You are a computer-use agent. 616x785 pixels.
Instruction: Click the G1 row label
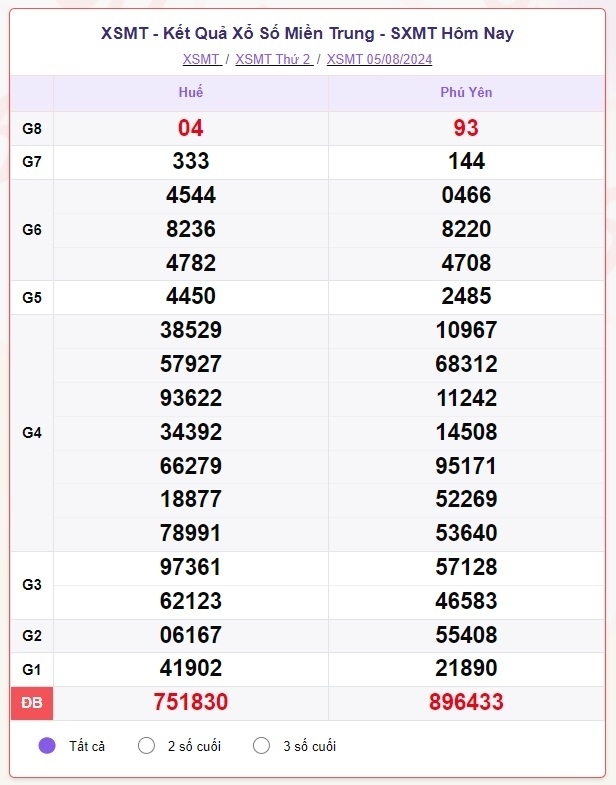tap(32, 669)
